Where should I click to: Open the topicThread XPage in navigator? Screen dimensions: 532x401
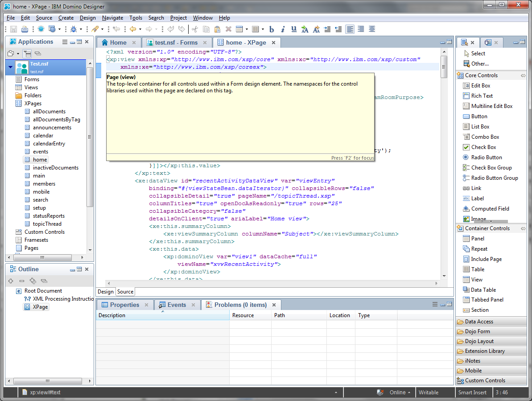[47, 224]
